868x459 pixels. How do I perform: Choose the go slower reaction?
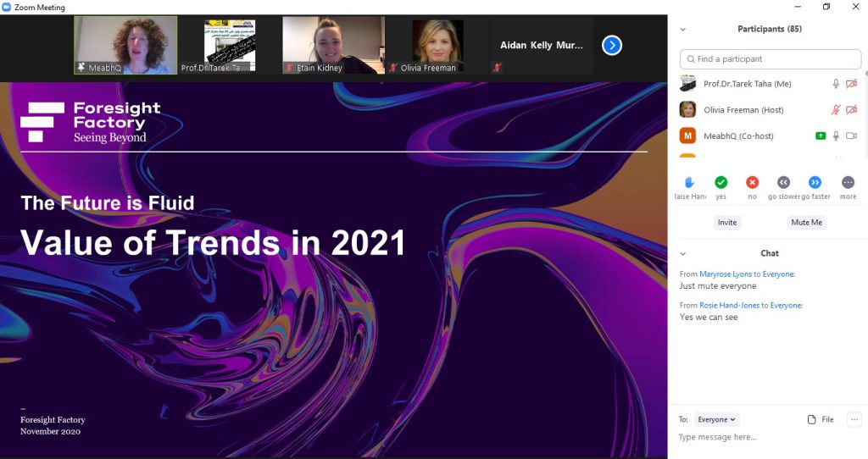click(783, 182)
